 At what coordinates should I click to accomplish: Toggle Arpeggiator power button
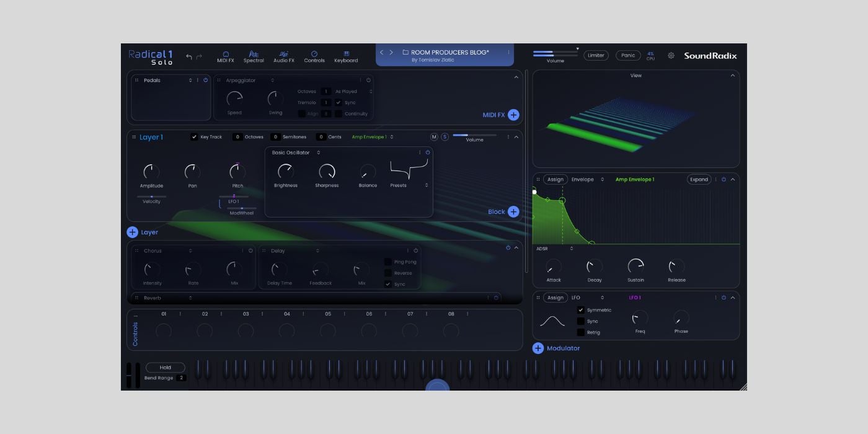[368, 80]
